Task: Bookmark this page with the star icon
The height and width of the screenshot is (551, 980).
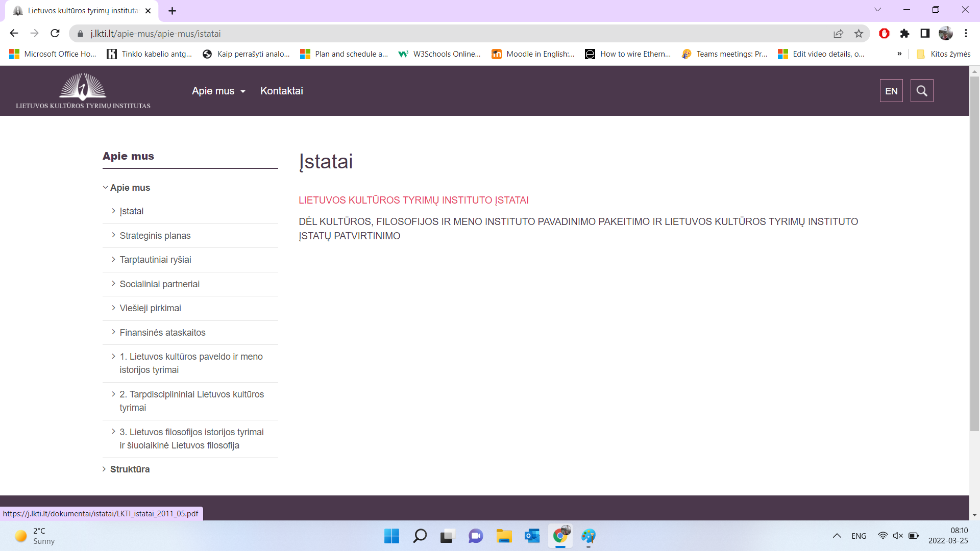Action: click(859, 34)
